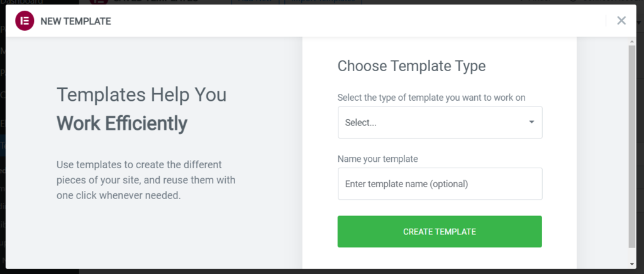Click the partially hidden Dashboard menu item
Viewport: 644px width, 274px height.
pyautogui.click(x=19, y=2)
